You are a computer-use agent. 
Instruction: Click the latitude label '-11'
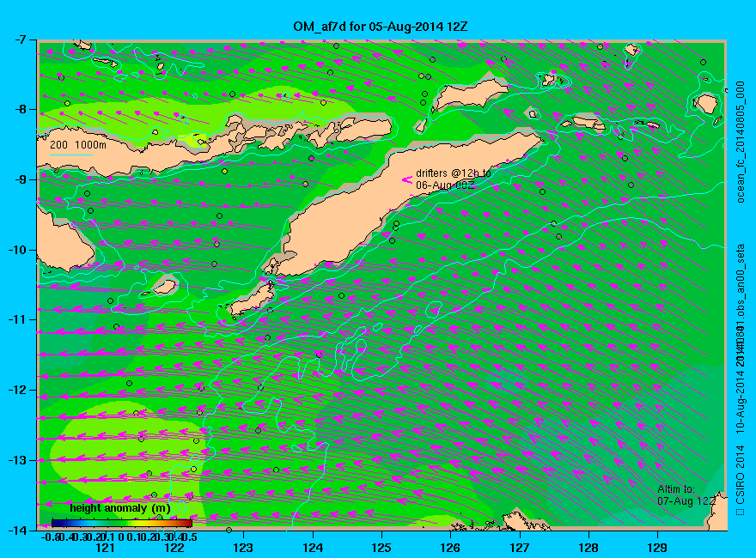pos(16,319)
